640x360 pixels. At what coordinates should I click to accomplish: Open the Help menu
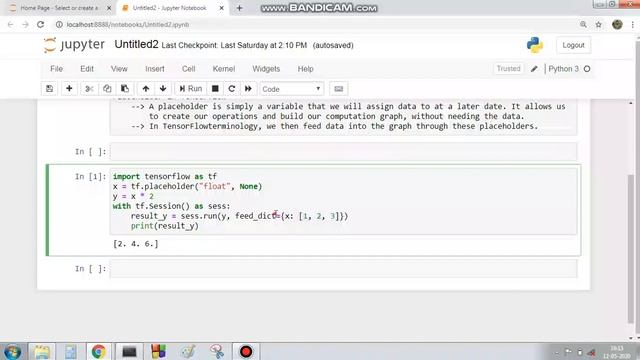point(305,69)
